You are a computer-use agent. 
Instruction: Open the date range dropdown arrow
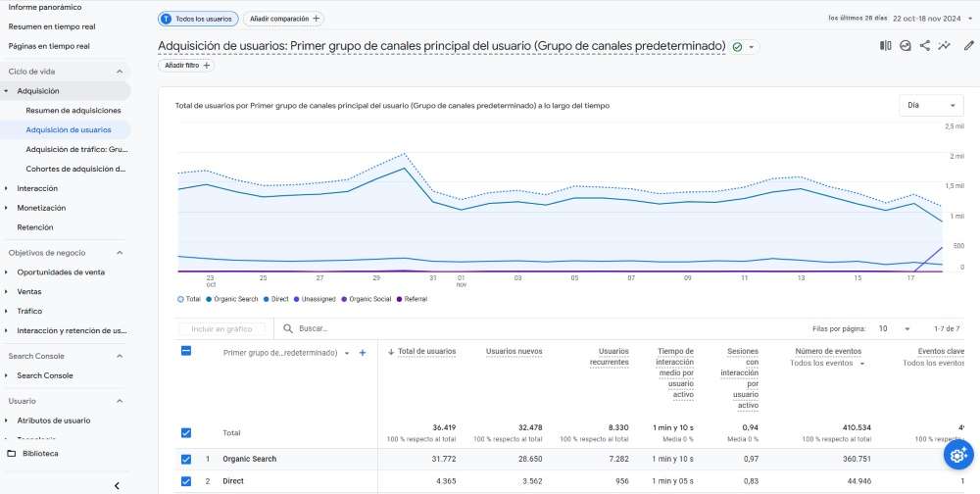point(970,19)
